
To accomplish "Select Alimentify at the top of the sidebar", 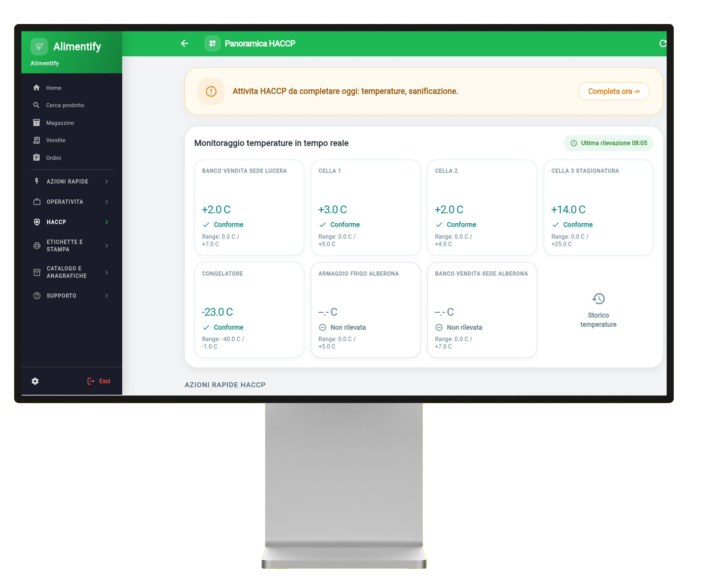I will pos(77,46).
